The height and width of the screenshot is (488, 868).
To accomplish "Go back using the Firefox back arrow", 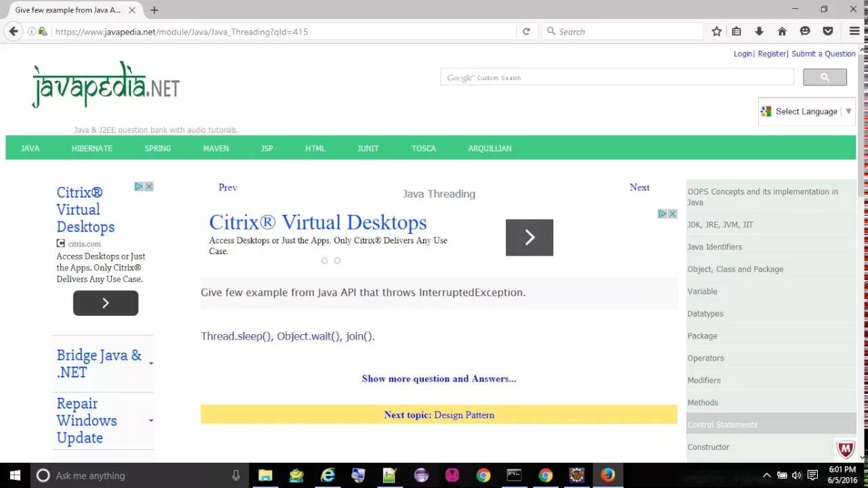I will click(x=14, y=31).
